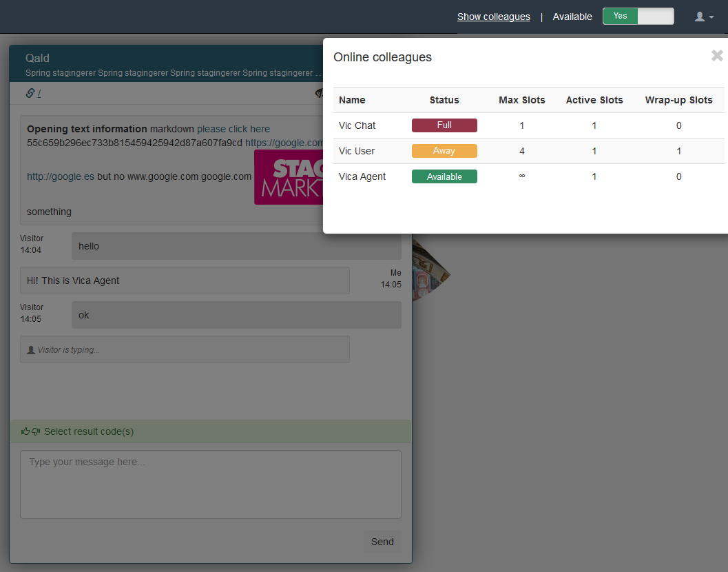Click the thumbs-up result code icon
The image size is (728, 572).
24,430
